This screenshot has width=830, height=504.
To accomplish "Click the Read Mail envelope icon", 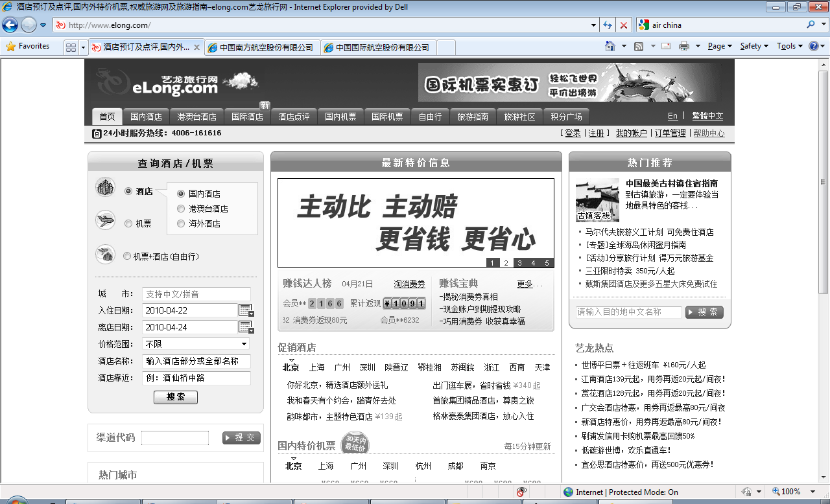I will 666,46.
